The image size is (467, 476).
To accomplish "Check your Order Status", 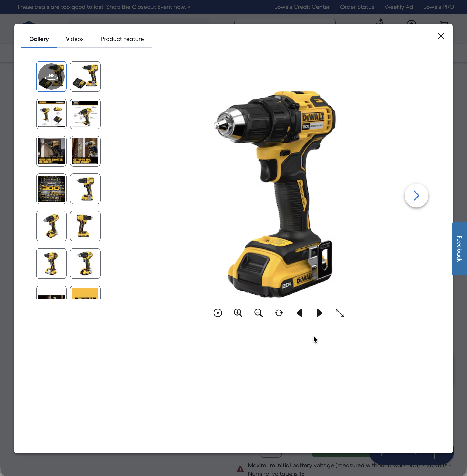I will click(x=357, y=7).
